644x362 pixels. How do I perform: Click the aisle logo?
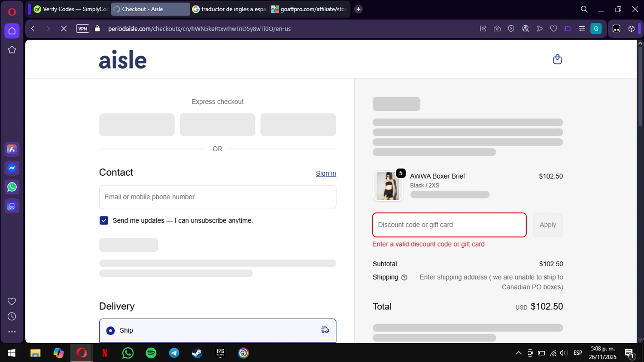coord(123,59)
